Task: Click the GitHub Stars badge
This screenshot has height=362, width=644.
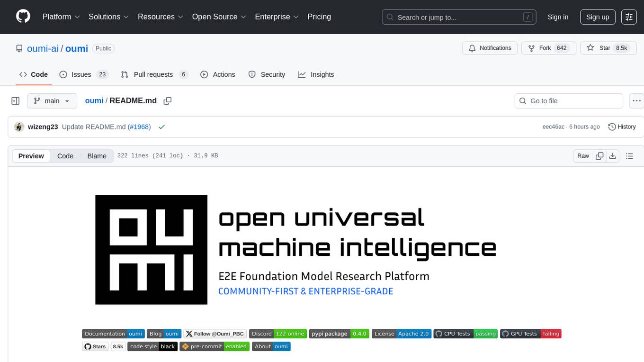Action: pyautogui.click(x=95, y=346)
